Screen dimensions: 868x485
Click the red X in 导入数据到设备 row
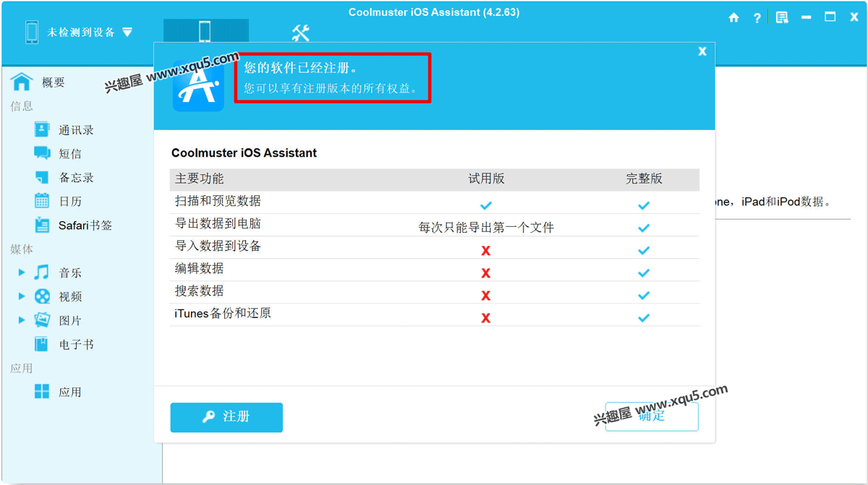(x=486, y=251)
